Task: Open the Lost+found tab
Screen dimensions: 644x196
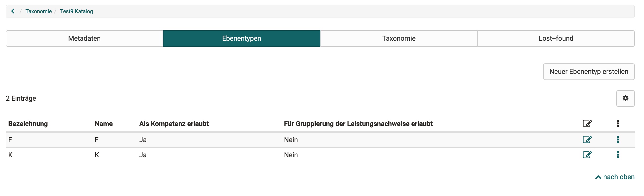Action: coord(556,38)
